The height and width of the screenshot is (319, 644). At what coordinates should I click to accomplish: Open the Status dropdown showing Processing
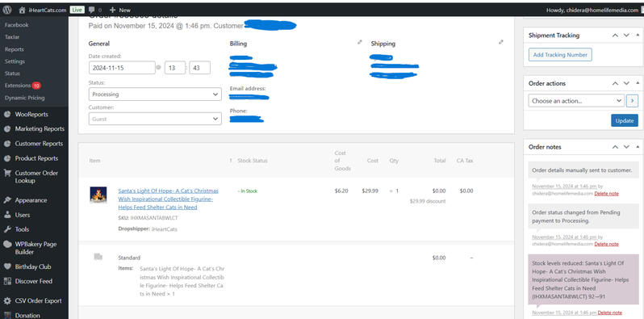(x=155, y=94)
